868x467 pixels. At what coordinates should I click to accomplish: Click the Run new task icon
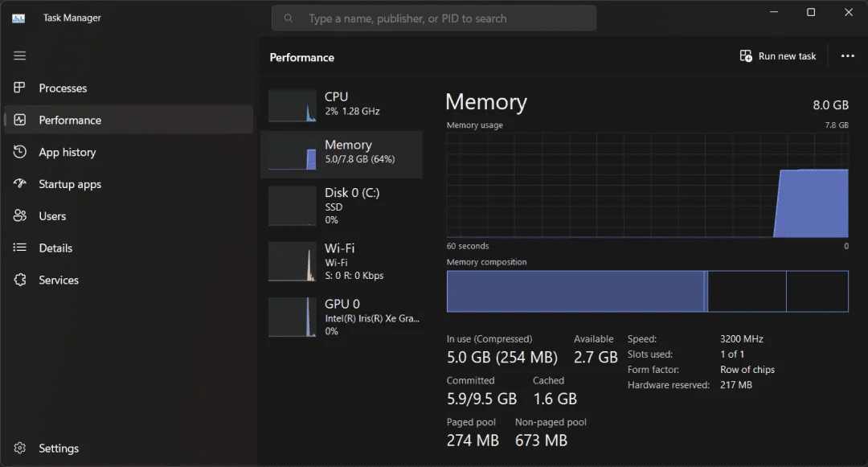[746, 56]
